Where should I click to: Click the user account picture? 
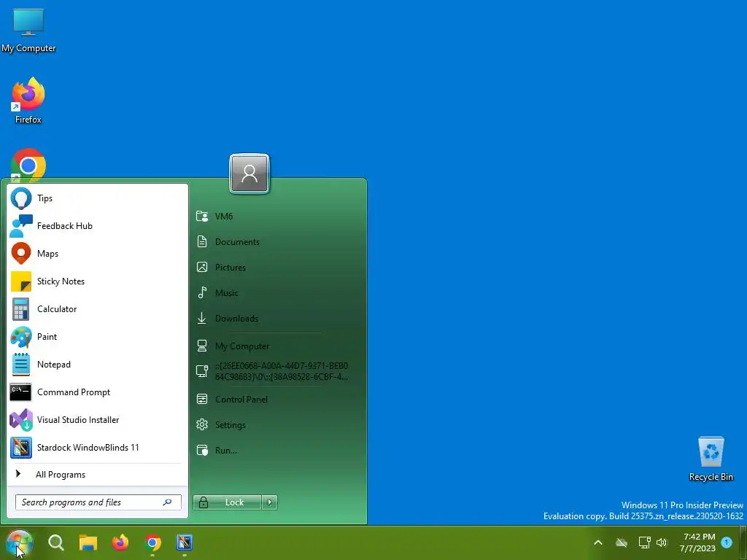click(x=249, y=174)
